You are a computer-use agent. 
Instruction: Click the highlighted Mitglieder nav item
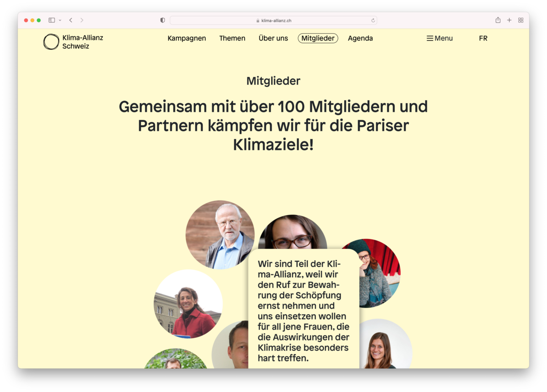pos(318,38)
